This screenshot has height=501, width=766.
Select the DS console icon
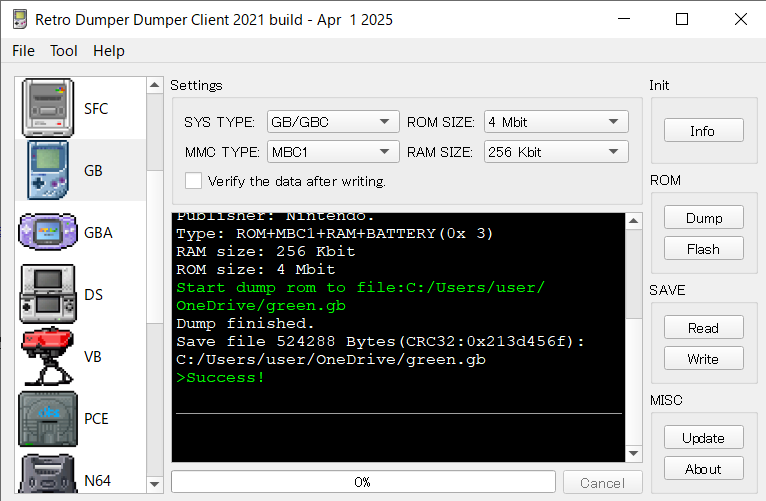pyautogui.click(x=48, y=294)
